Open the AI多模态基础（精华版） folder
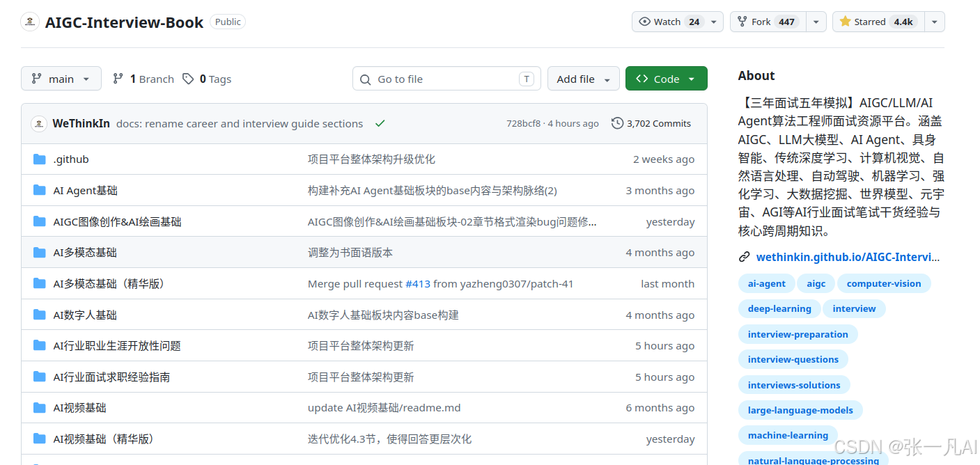 coord(111,283)
